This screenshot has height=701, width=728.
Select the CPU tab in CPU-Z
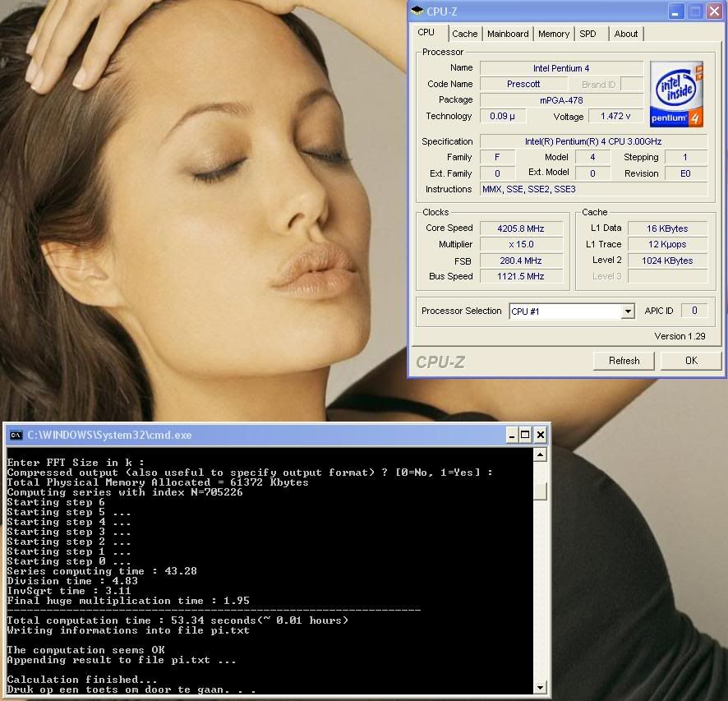426,33
